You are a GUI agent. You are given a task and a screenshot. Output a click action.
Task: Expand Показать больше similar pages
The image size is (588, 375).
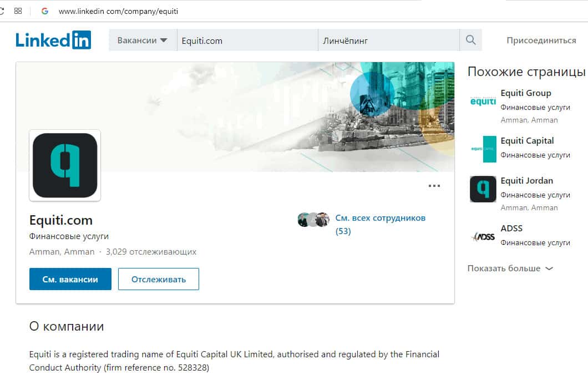point(510,268)
